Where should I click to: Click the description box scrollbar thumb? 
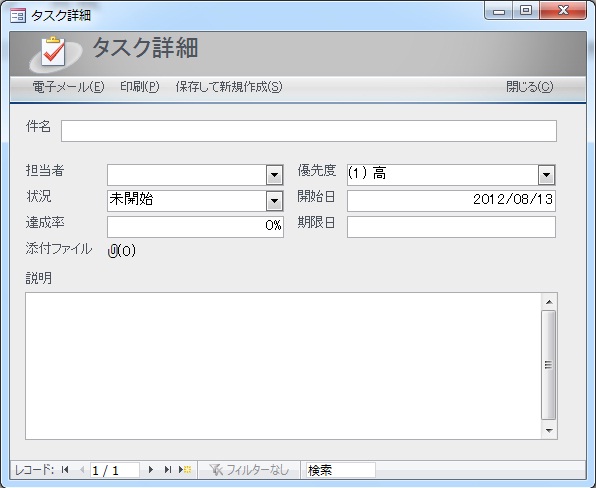pyautogui.click(x=548, y=365)
